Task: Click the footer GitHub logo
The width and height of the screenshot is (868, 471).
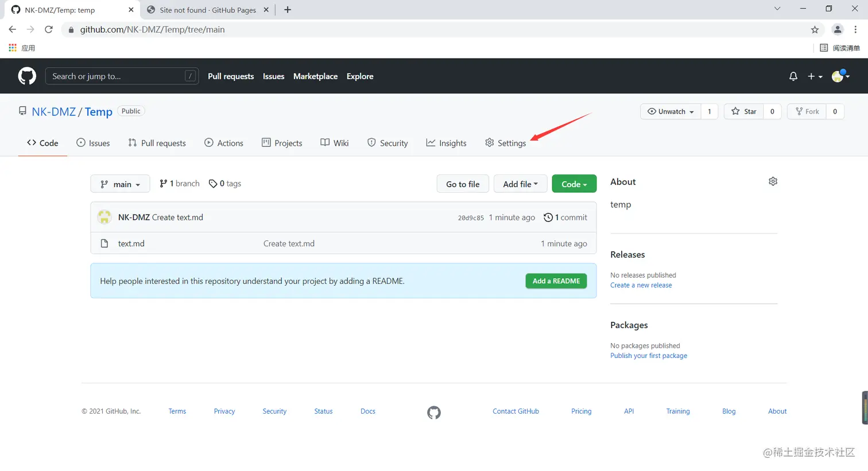Action: (434, 412)
